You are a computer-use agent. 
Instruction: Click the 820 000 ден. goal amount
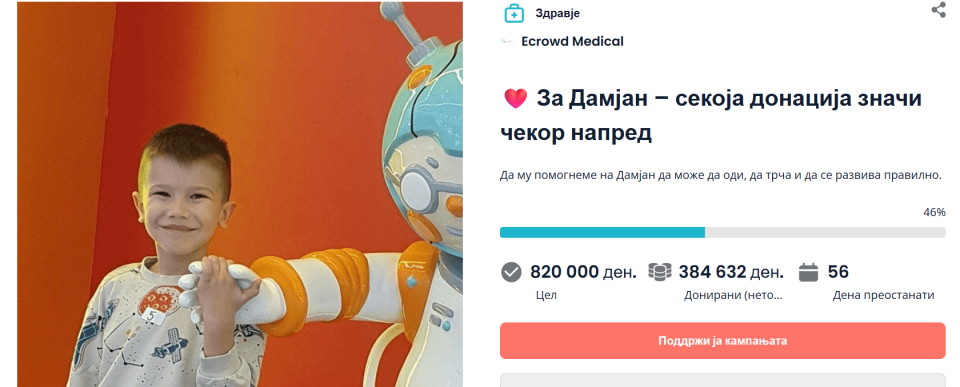(583, 272)
